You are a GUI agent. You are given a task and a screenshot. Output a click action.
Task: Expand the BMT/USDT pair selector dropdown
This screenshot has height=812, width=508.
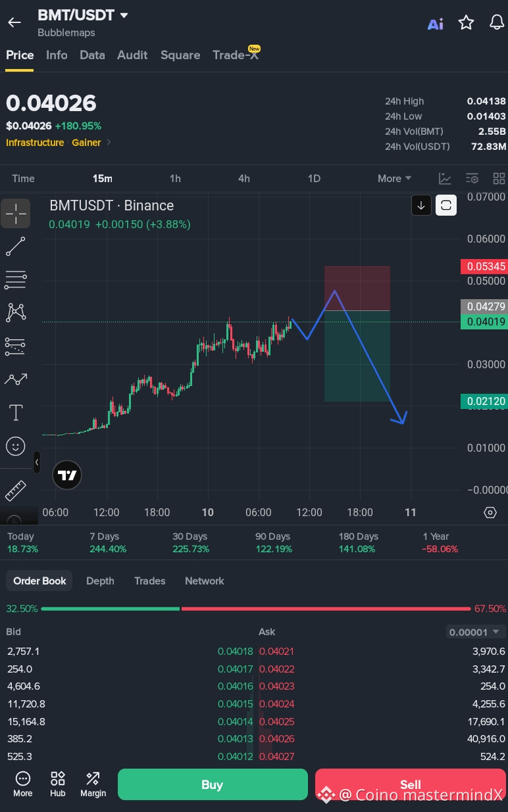tap(124, 15)
